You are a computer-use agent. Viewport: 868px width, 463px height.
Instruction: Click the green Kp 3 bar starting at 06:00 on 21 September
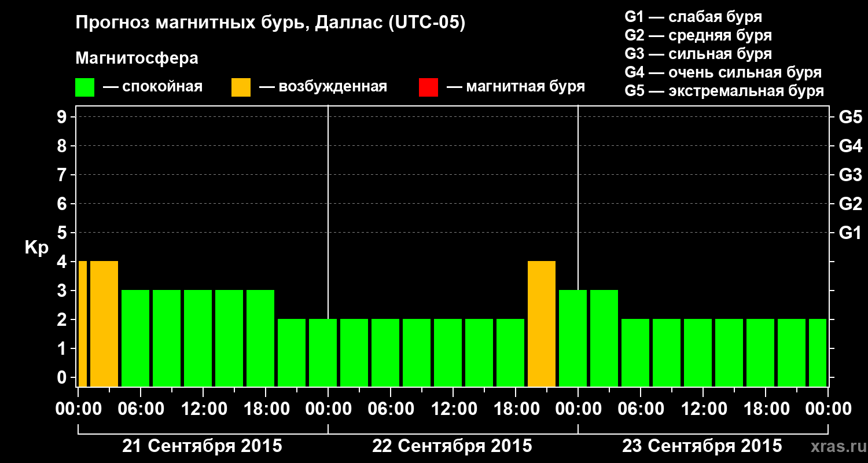click(135, 338)
